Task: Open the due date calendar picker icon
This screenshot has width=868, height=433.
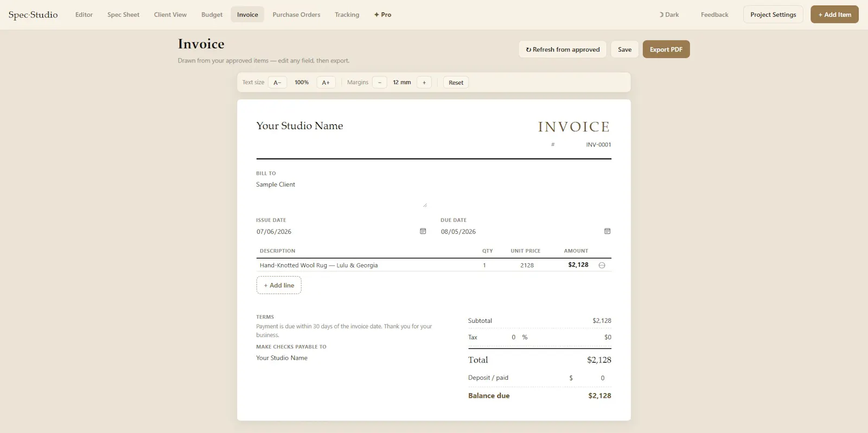Action: coord(607,231)
